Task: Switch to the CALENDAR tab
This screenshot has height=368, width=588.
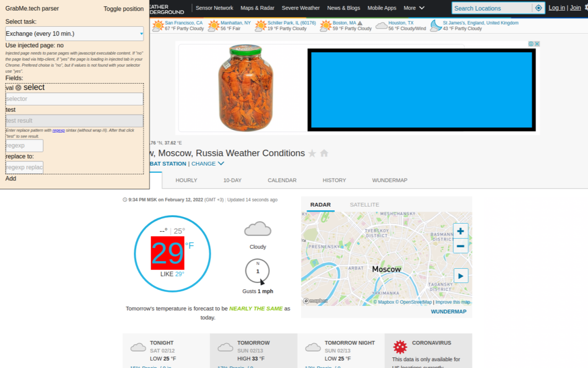Action: point(282,180)
